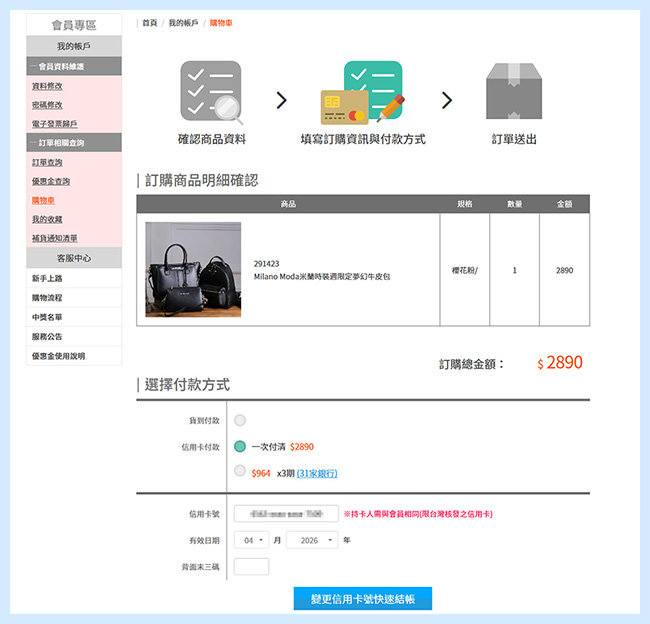Open the 31家銀行 link
This screenshot has width=650, height=624.
point(317,473)
